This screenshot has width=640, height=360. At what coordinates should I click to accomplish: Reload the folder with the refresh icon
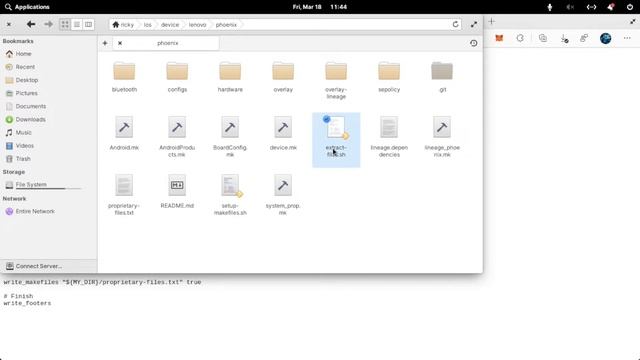pos(456,24)
